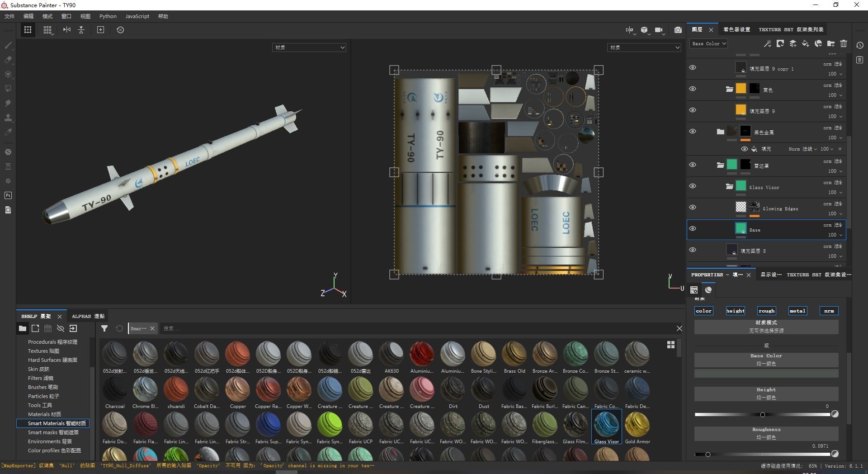Toggle visibility of 填充图层 9 layer
This screenshot has height=474, width=868.
693,110
